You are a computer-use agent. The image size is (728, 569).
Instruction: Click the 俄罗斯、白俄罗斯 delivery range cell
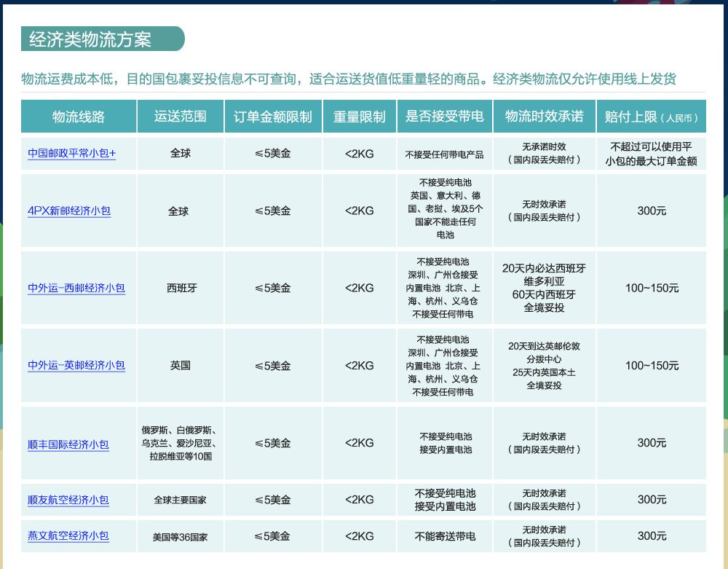click(x=180, y=443)
